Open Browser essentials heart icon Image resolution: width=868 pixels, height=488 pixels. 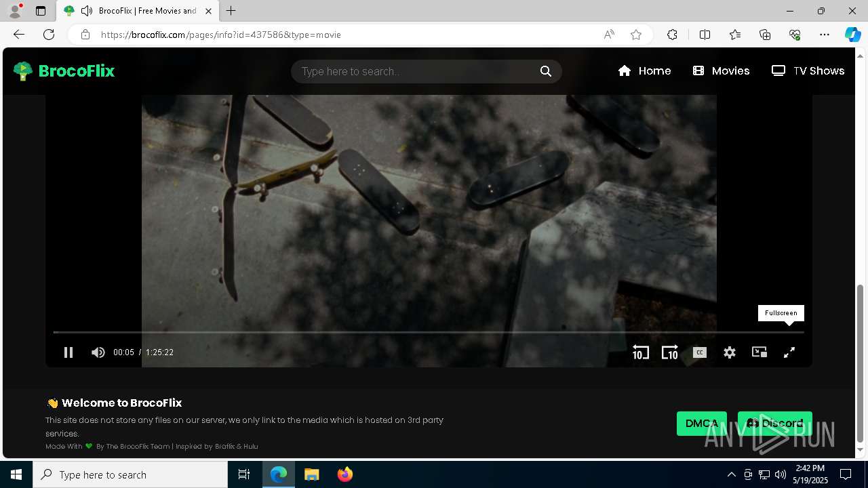(x=795, y=35)
